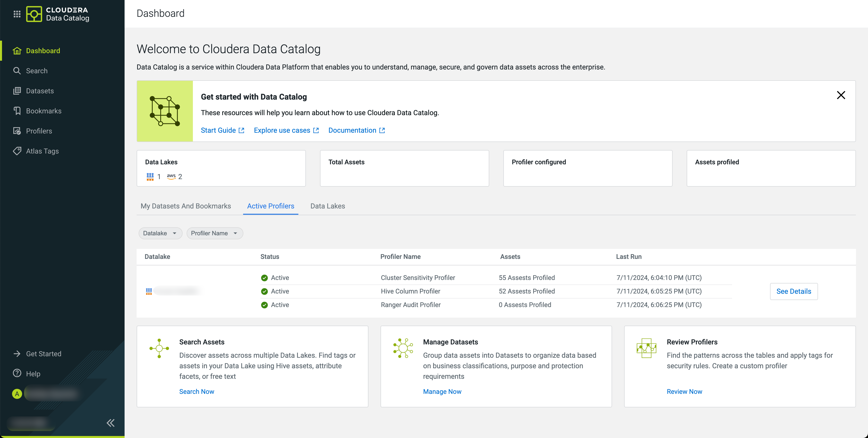
Task: Click the user avatar A icon
Action: 17,394
